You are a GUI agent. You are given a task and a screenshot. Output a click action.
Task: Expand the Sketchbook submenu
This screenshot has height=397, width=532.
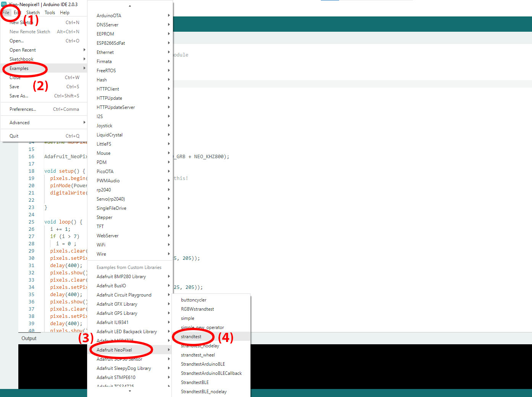tap(44, 59)
